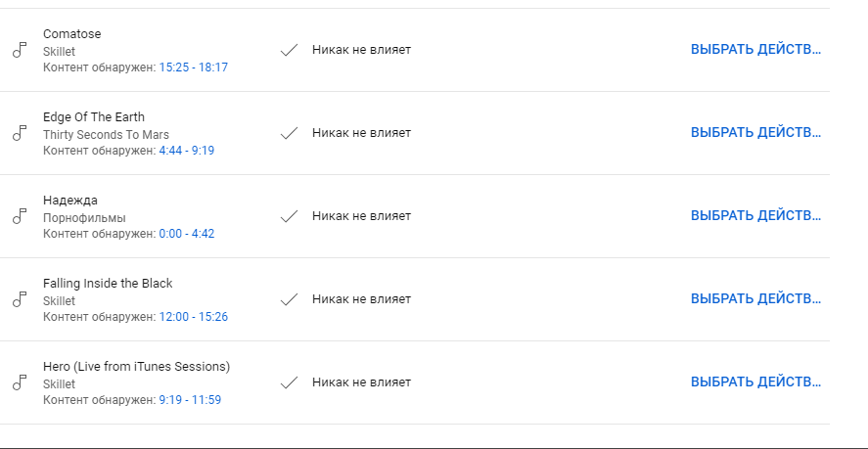The height and width of the screenshot is (449, 868).
Task: Click music note icon beside Comatose
Action: pyautogui.click(x=19, y=50)
